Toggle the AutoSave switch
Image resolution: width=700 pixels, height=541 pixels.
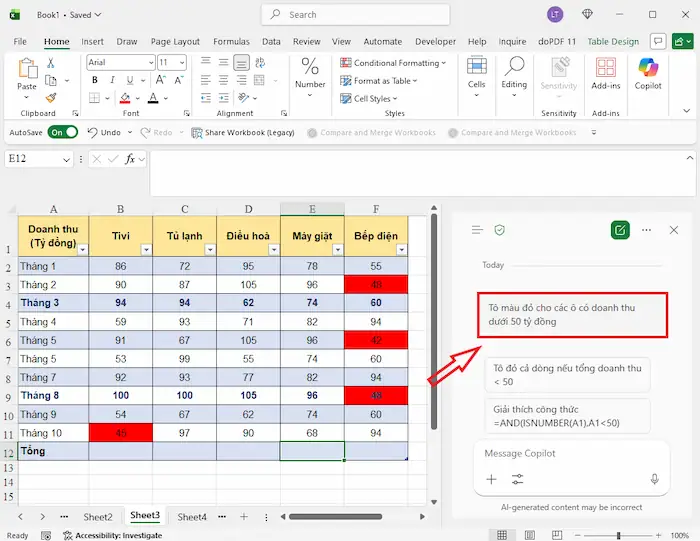[62, 132]
